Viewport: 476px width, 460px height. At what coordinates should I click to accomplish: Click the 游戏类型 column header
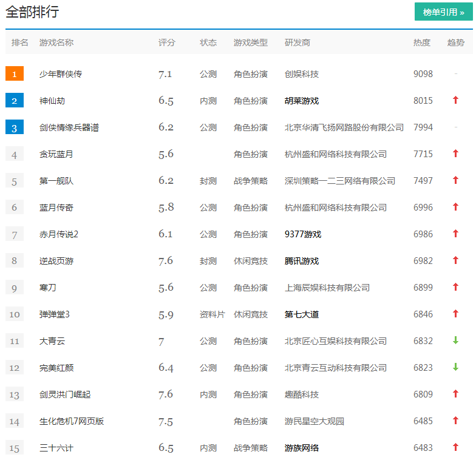[250, 42]
